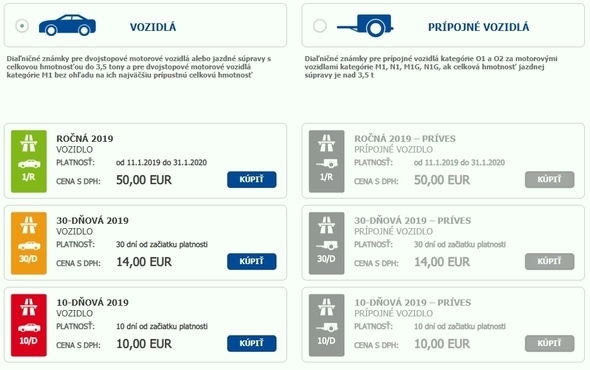Click the grey 30/D trailer vignette icon

[x=326, y=243]
